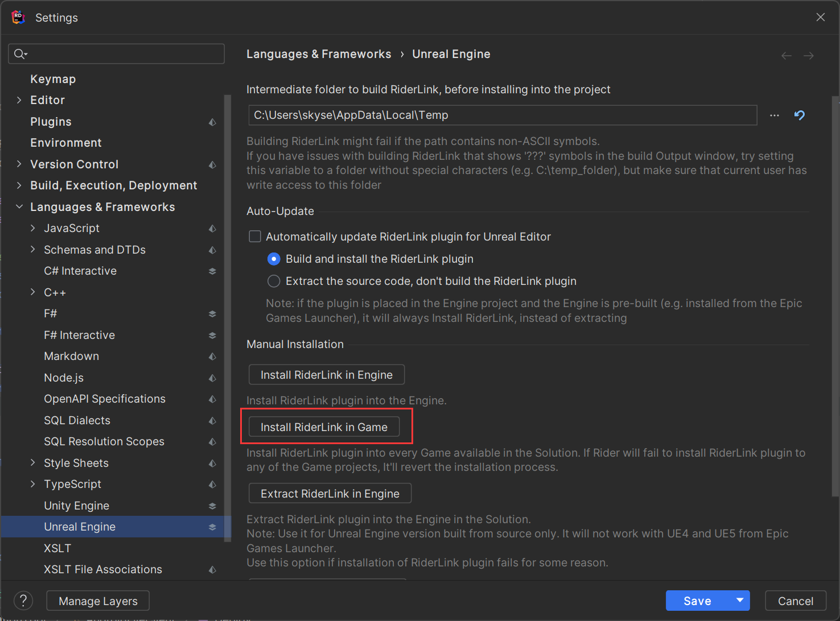Image resolution: width=840 pixels, height=621 pixels.
Task: Enable automatic RiderLink plugin updates
Action: tap(255, 237)
